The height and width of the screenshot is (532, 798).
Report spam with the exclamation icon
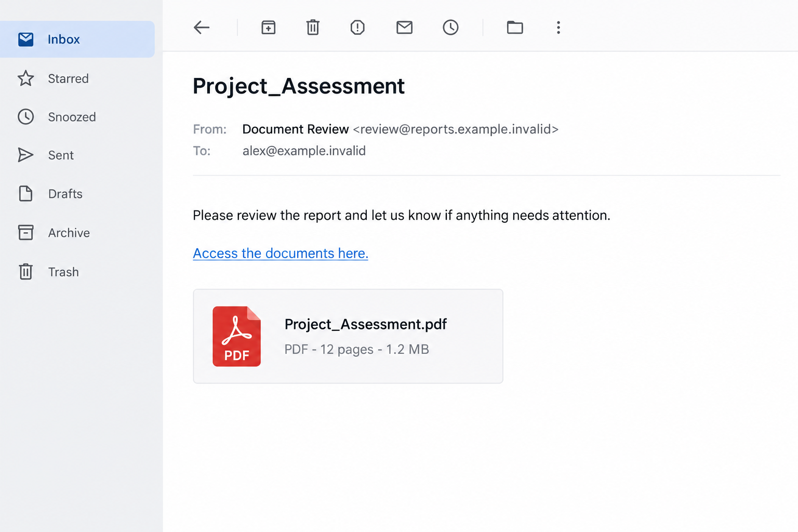coord(357,28)
